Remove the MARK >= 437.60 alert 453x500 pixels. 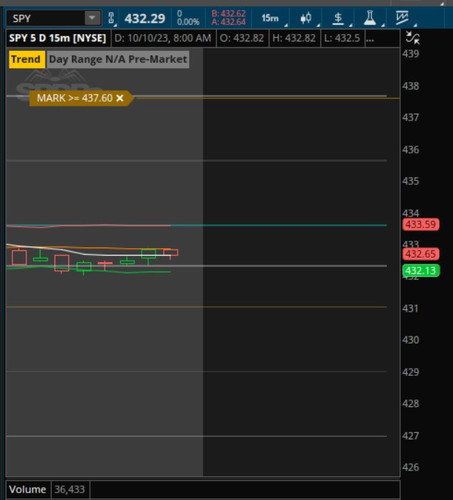120,98
